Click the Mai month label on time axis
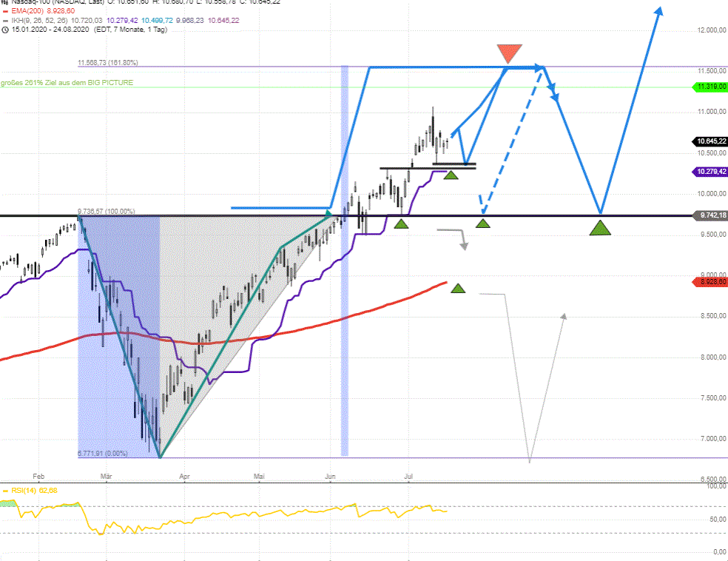 (x=259, y=477)
